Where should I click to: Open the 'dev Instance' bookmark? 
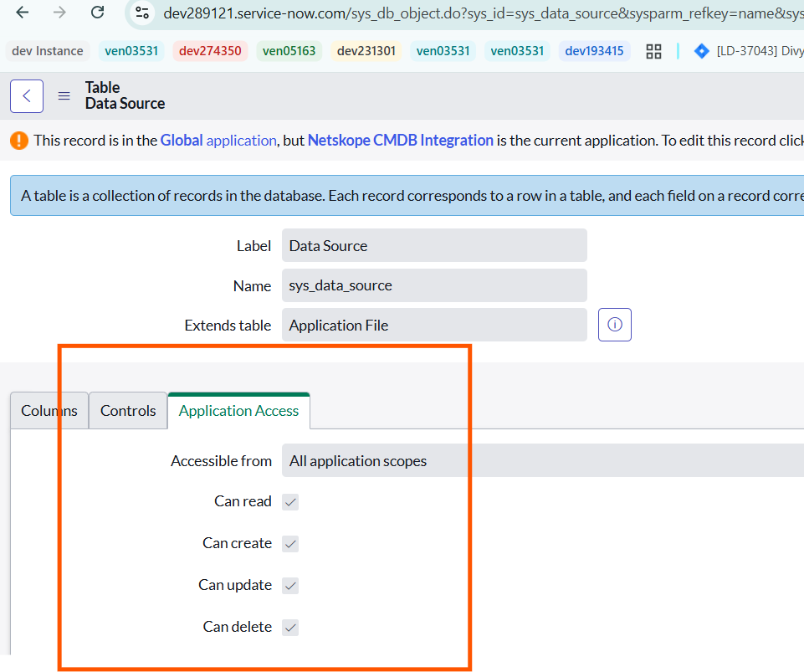[x=47, y=51]
